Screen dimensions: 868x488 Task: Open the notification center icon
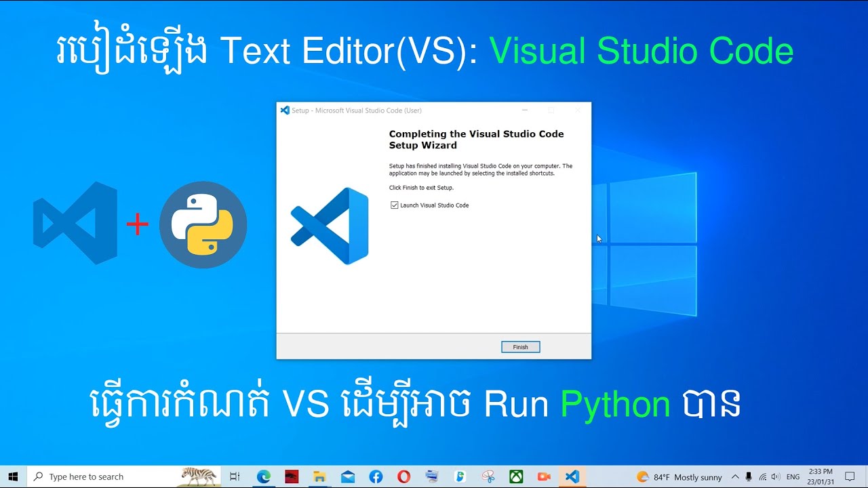point(850,477)
